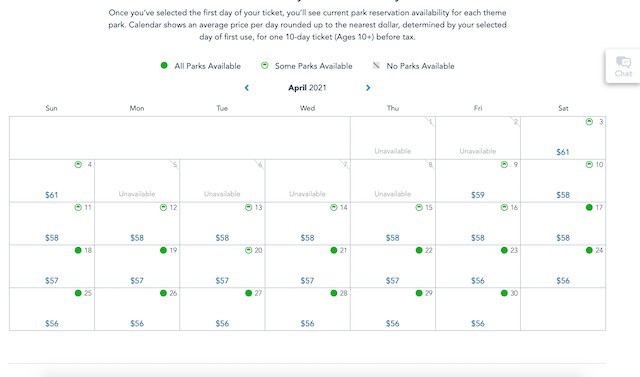Pick April 24 priced at $56

click(x=563, y=266)
